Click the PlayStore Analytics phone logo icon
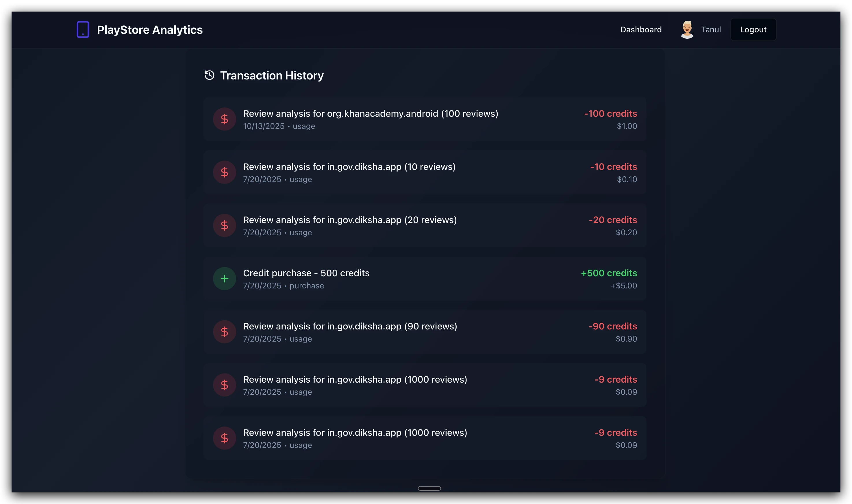The height and width of the screenshot is (504, 852). click(x=83, y=29)
